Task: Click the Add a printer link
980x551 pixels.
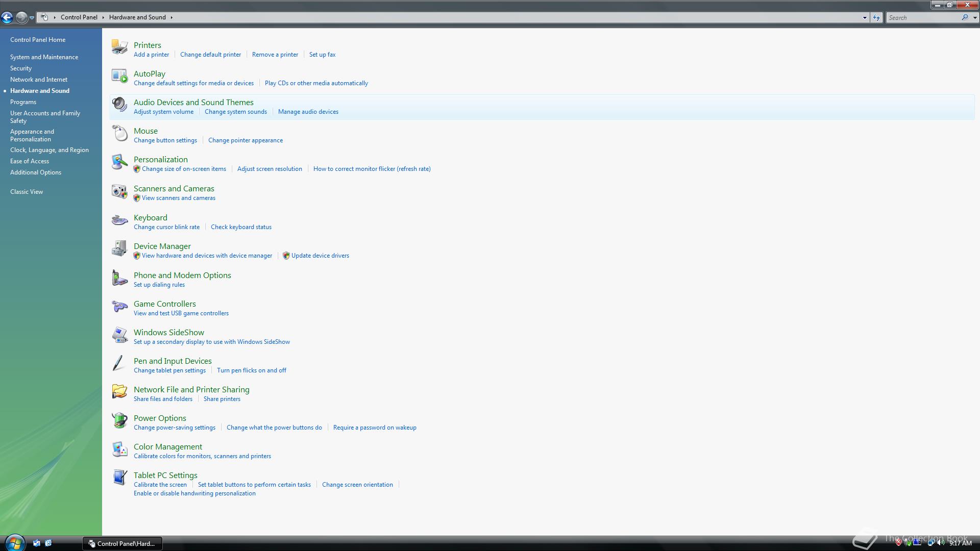Action: click(x=151, y=55)
